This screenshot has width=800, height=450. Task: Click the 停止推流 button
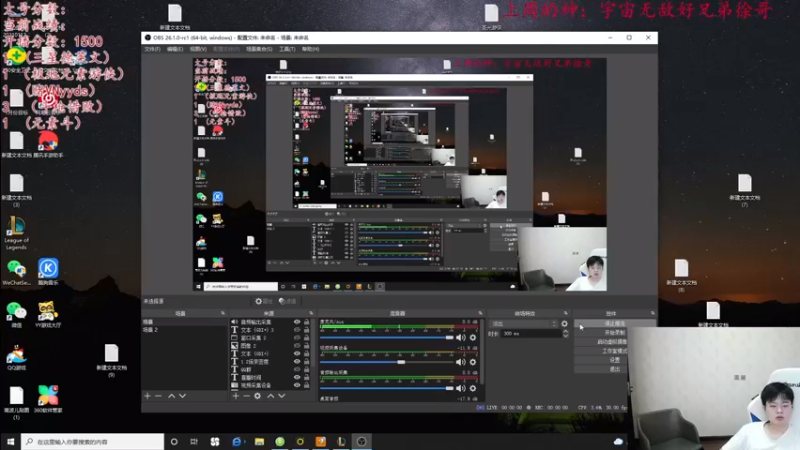(x=615, y=323)
